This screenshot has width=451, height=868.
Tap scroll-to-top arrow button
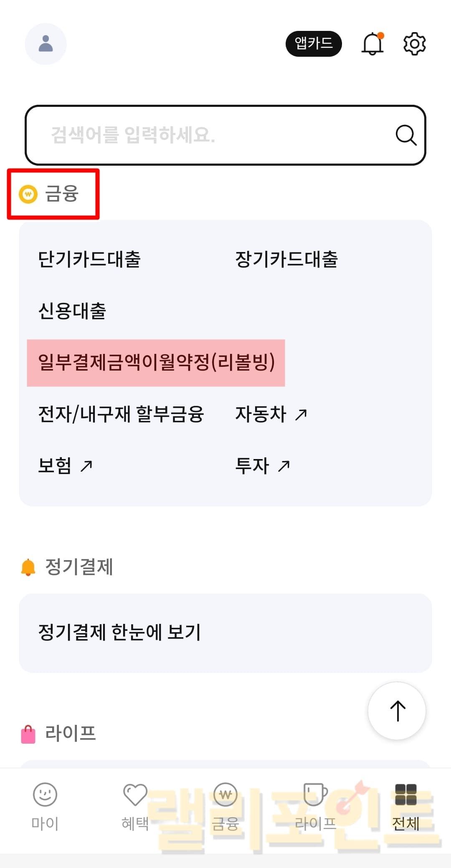point(397,710)
